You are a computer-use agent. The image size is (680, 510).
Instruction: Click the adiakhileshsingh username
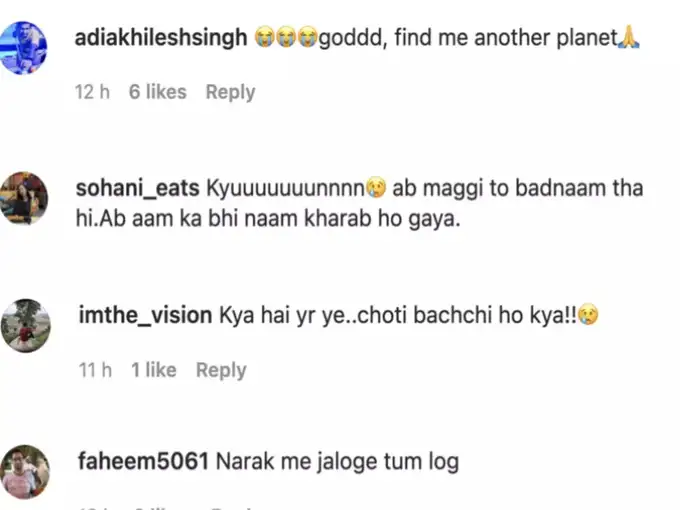[161, 39]
